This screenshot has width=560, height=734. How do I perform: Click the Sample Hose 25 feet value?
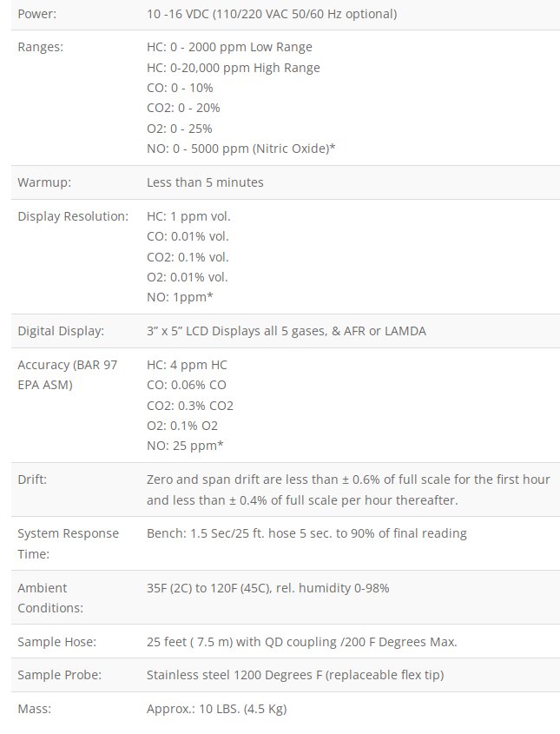point(301,642)
